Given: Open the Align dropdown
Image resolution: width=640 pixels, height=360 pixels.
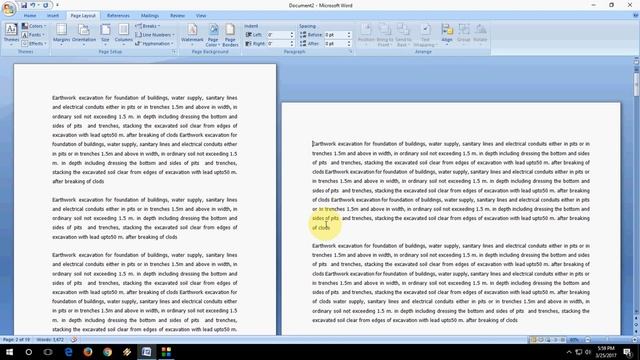Looking at the screenshot, I should pyautogui.click(x=447, y=35).
